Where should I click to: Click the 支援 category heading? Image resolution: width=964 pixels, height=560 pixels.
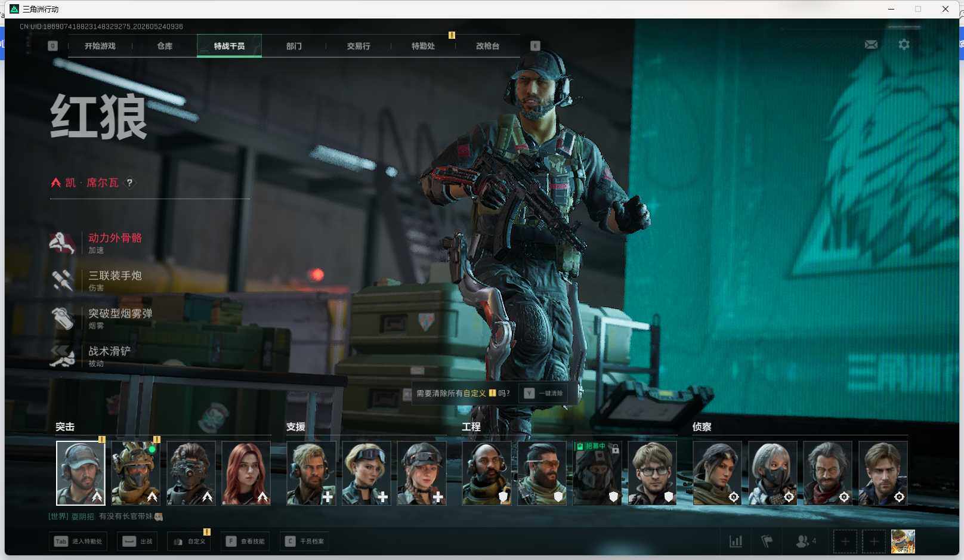pos(296,427)
